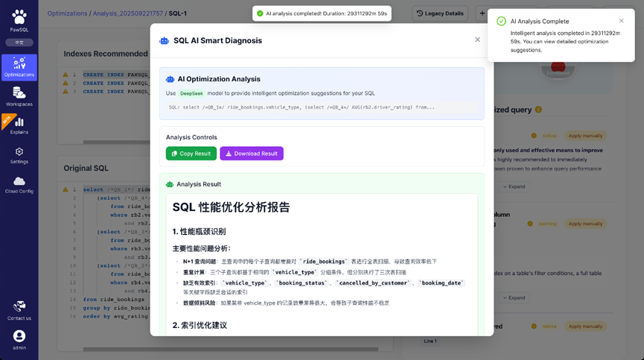Expand the warning suggestion details
Screen dimensions: 644x360
(x=514, y=297)
